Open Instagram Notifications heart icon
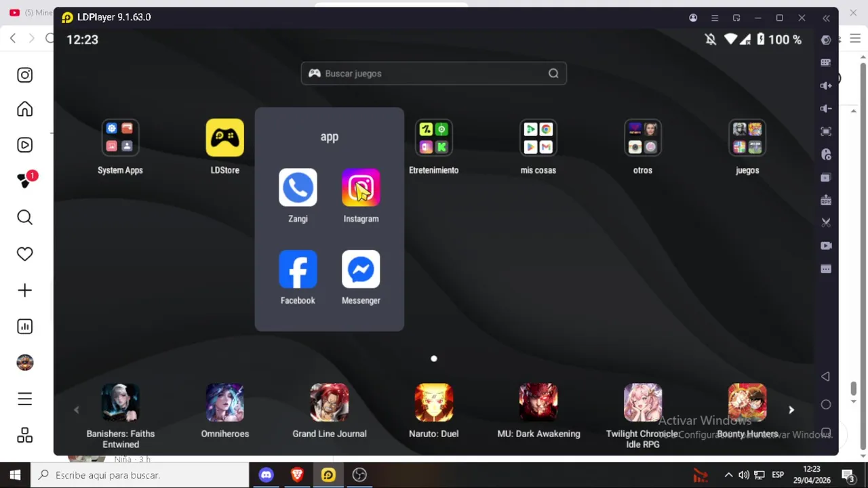 coord(25,253)
